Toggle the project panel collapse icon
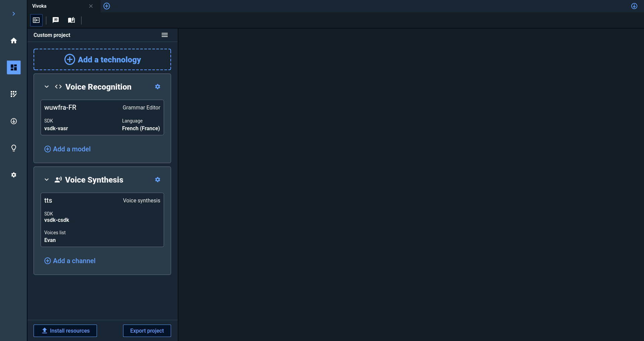 (36, 20)
